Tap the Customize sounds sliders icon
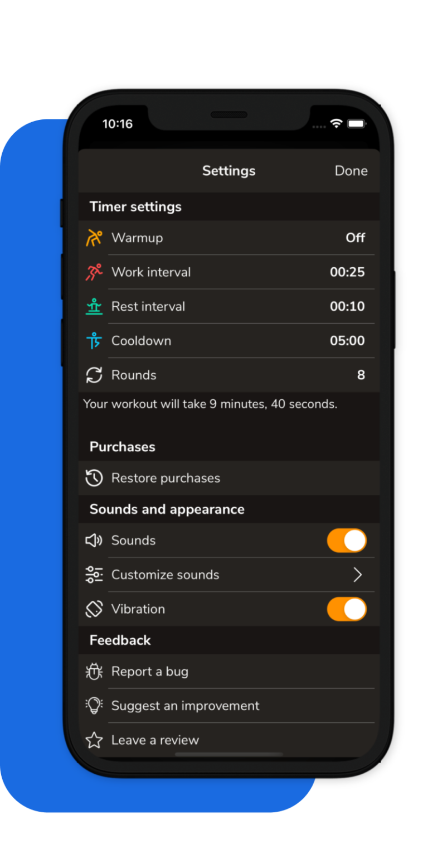428x868 pixels. click(94, 575)
